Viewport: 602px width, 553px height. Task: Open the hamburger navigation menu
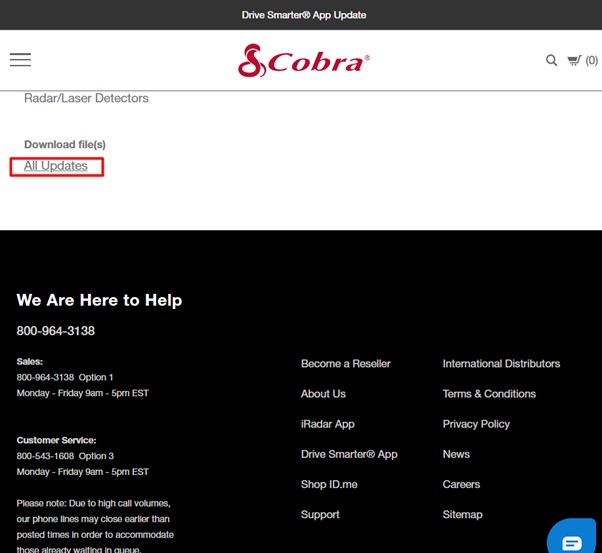(x=20, y=60)
